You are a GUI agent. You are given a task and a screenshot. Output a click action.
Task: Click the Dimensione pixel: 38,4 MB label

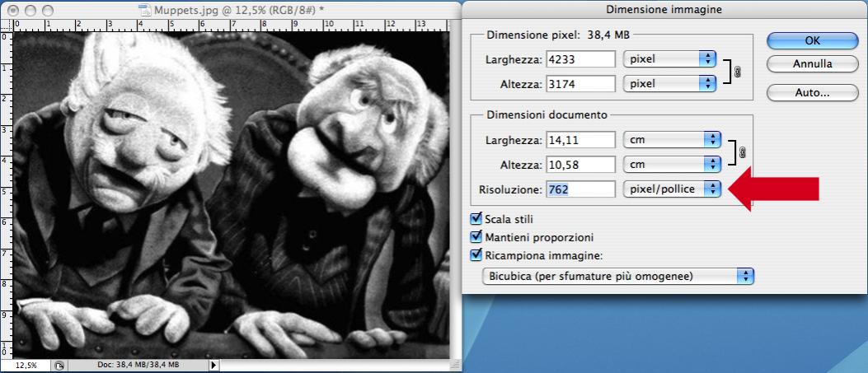[558, 35]
